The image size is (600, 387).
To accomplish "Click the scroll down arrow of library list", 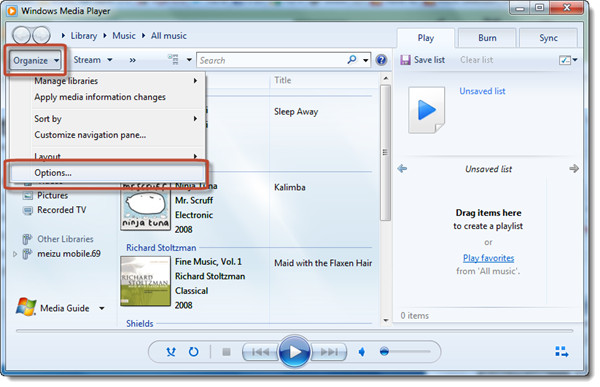I will [x=386, y=320].
